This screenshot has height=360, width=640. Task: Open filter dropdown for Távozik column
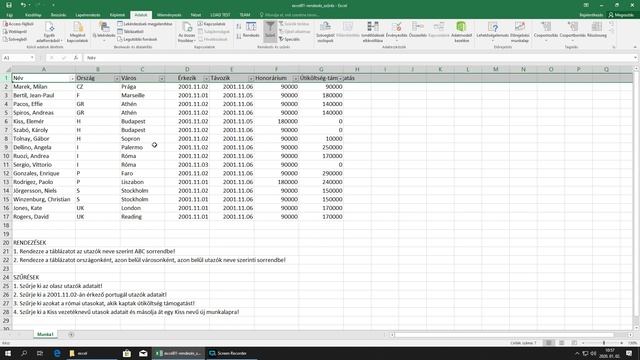[251, 78]
